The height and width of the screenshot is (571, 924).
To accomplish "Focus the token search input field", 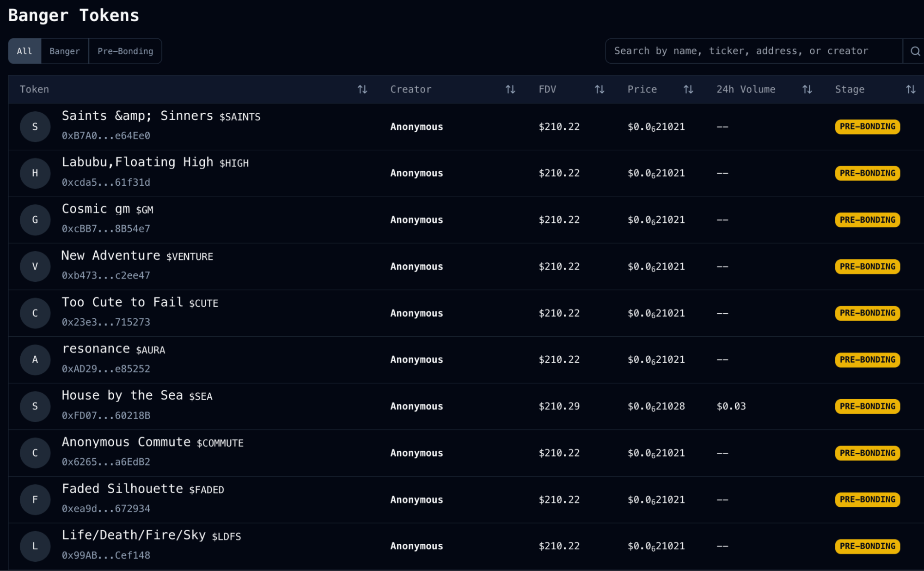I will click(754, 51).
